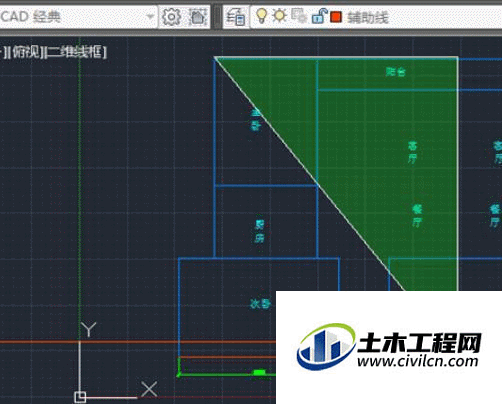
Task: Click the green grip on the bottom line
Action: click(259, 372)
